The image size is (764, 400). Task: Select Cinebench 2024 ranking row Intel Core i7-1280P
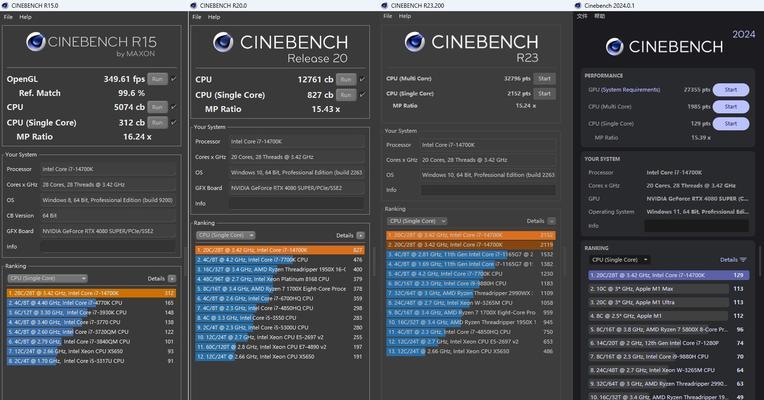click(x=668, y=343)
